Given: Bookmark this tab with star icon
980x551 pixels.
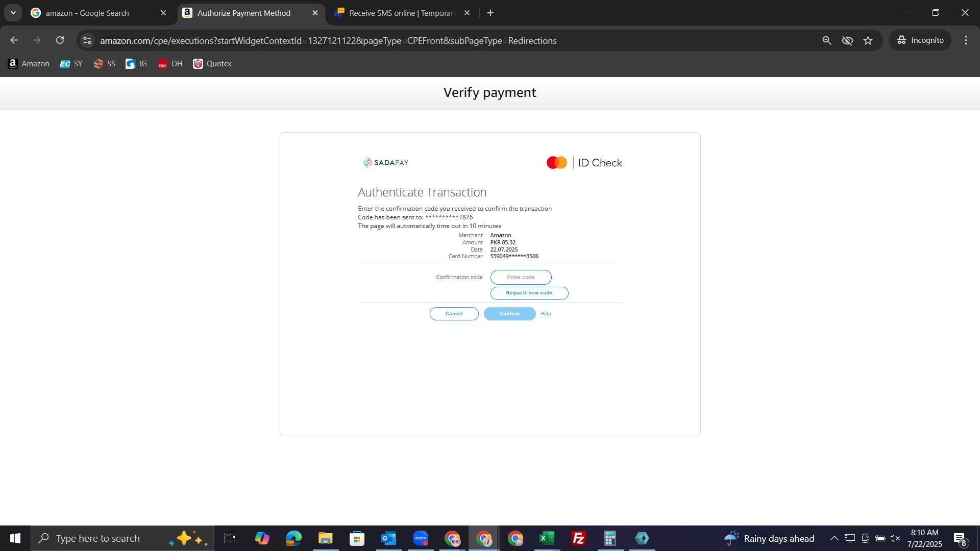Looking at the screenshot, I should click(868, 40).
